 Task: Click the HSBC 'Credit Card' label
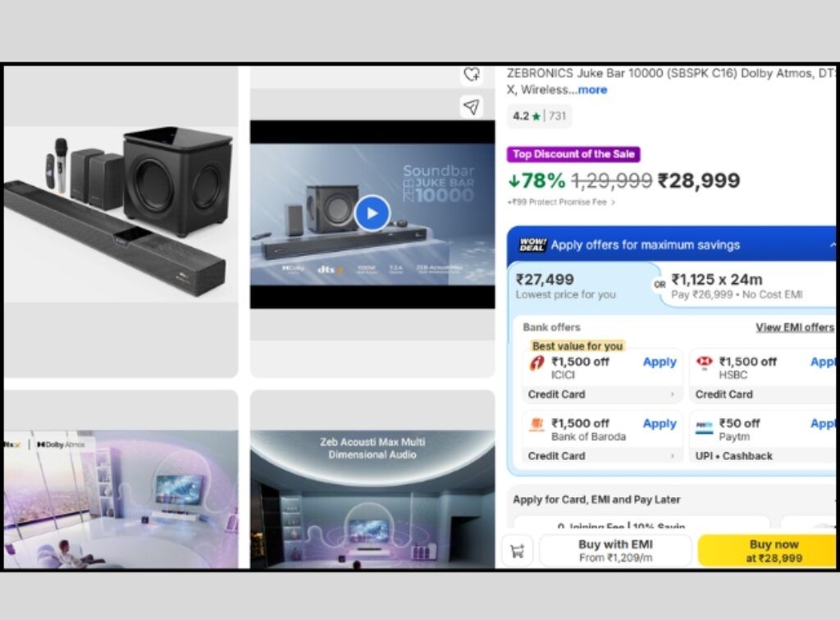(724, 394)
